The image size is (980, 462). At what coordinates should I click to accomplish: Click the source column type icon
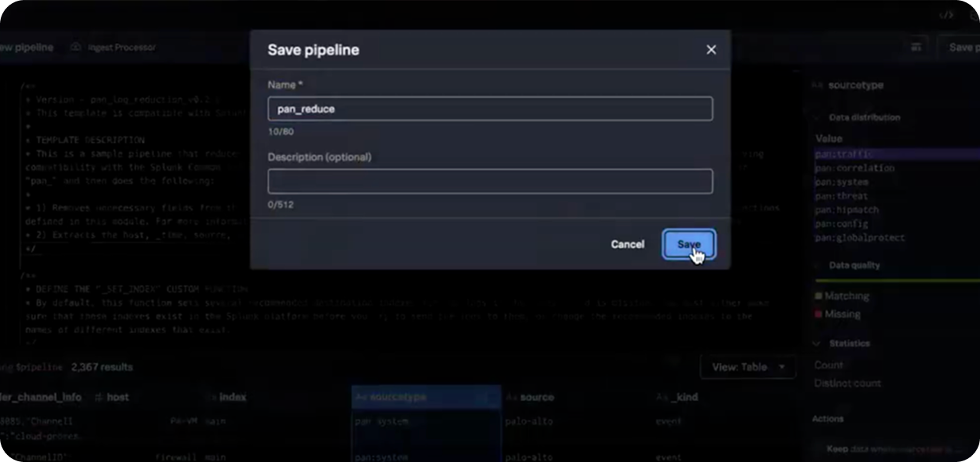click(x=512, y=397)
